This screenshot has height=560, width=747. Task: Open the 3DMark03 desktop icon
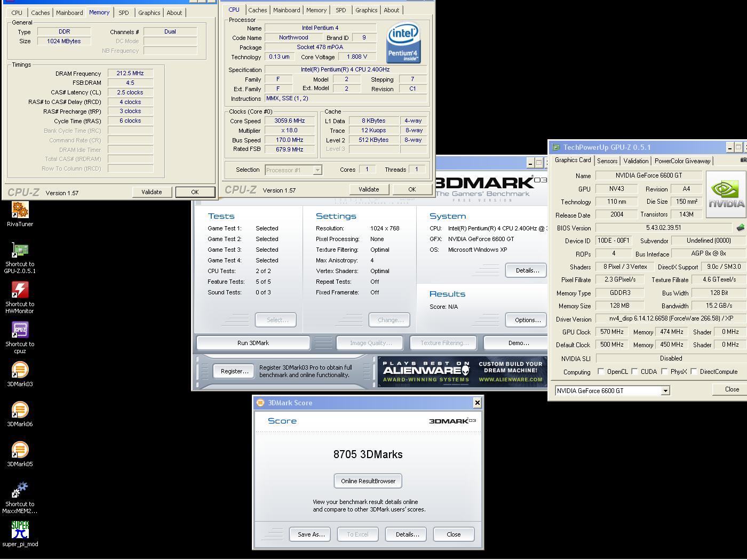coord(20,370)
